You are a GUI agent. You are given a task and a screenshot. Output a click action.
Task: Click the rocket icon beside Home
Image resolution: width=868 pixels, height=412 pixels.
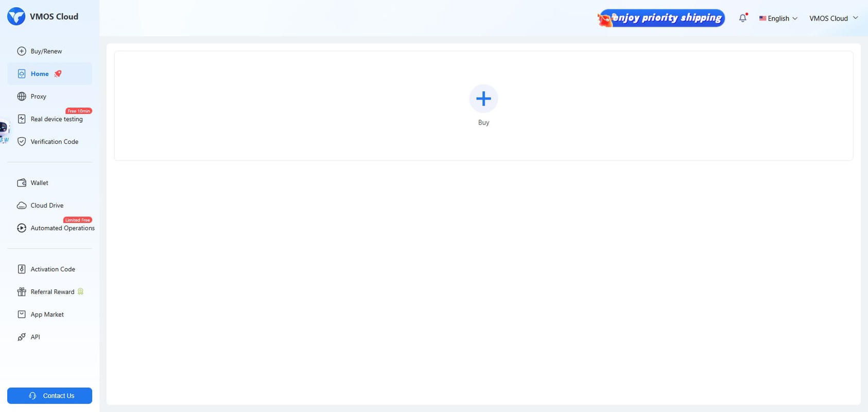[58, 74]
